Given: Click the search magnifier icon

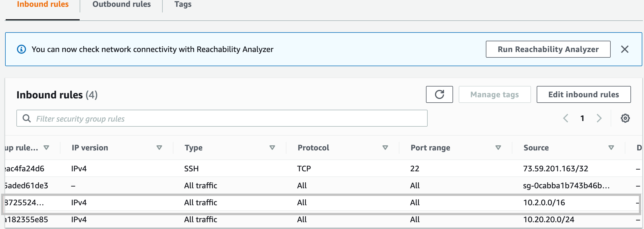Looking at the screenshot, I should (x=27, y=118).
